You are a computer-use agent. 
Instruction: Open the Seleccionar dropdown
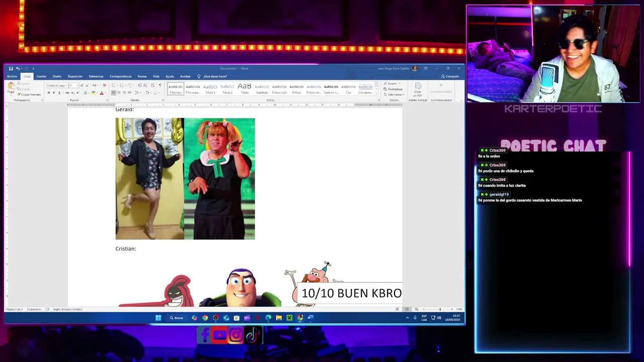[394, 95]
